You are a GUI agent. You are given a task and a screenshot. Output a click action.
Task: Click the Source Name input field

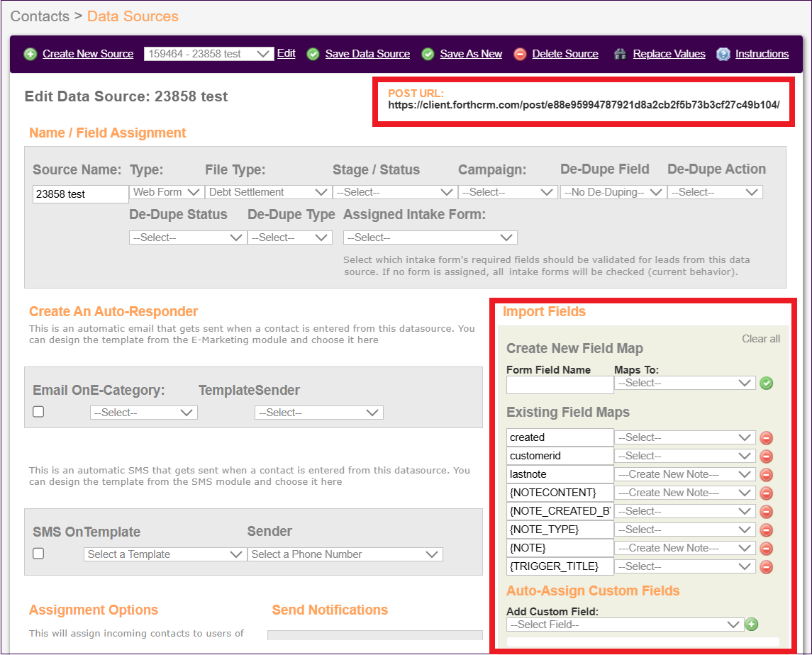pos(81,194)
